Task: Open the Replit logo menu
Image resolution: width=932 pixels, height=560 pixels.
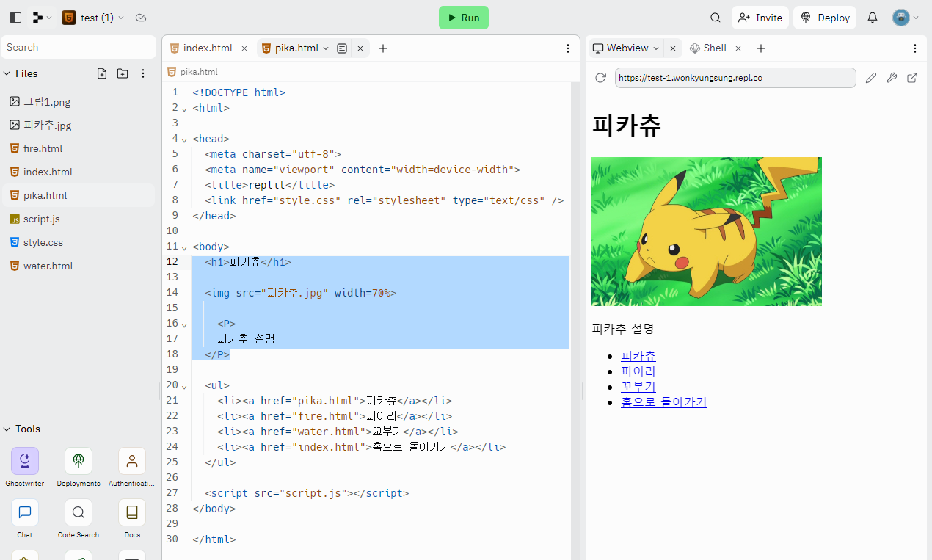Action: 42,18
